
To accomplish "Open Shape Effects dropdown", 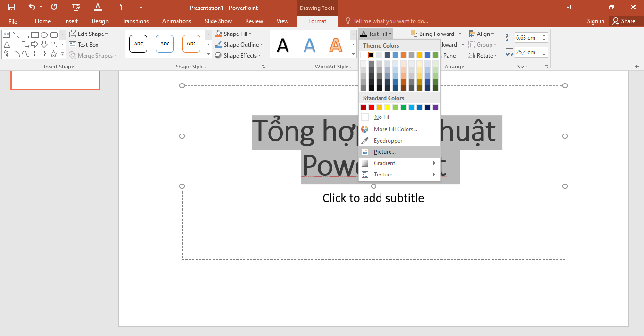I will [x=238, y=56].
